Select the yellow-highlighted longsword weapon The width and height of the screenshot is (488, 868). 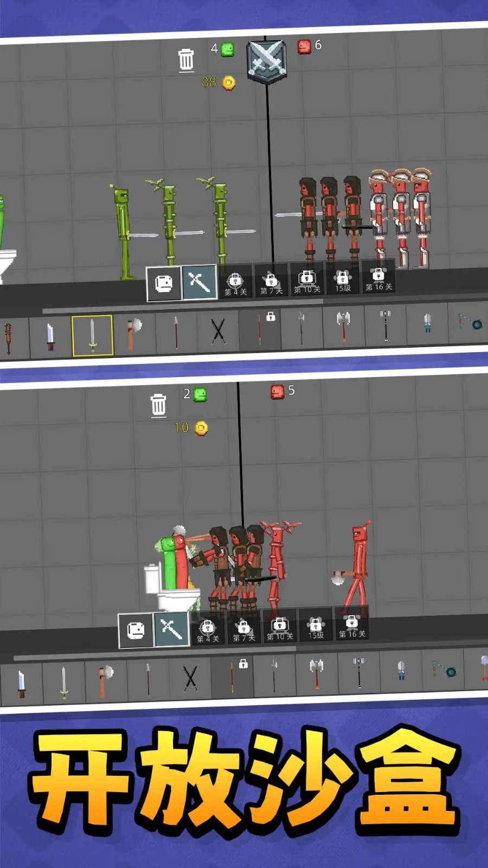[x=92, y=335]
